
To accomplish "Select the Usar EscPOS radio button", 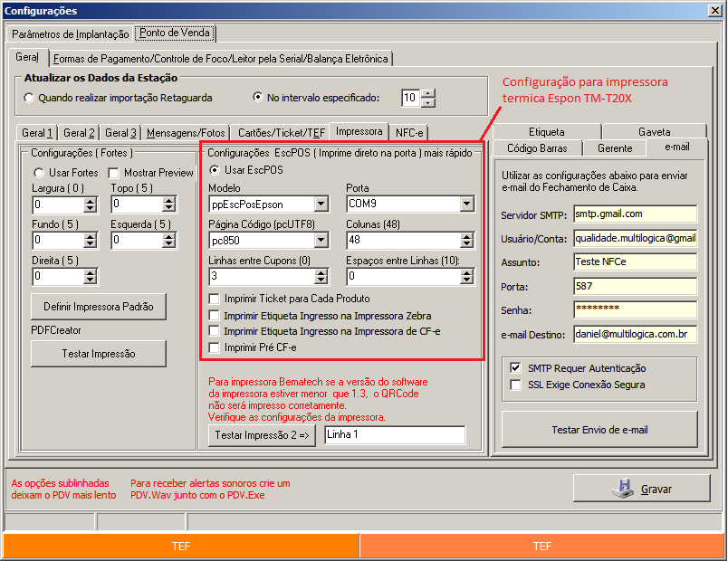I will pos(215,169).
